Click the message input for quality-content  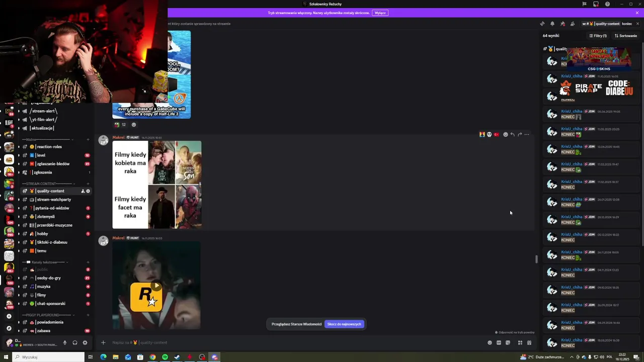coord(297,343)
